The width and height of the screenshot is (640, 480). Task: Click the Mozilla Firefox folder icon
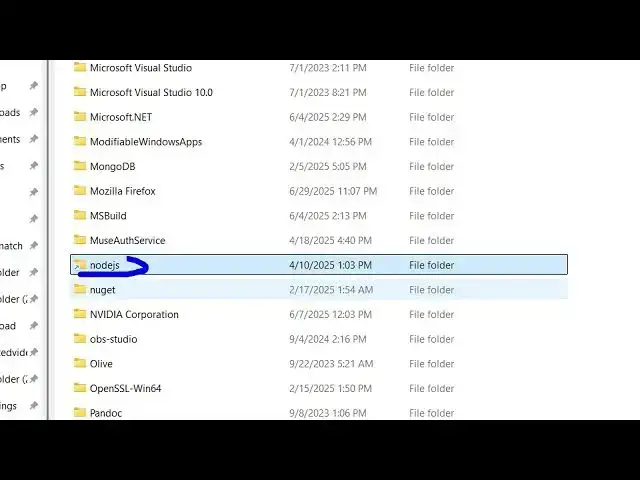pyautogui.click(x=80, y=191)
